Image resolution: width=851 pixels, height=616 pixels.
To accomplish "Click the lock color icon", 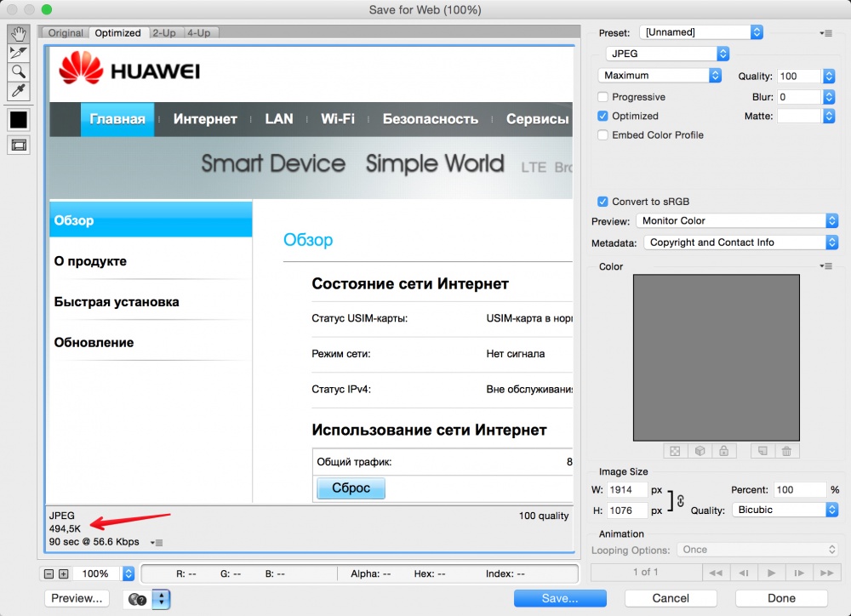I will pyautogui.click(x=723, y=451).
